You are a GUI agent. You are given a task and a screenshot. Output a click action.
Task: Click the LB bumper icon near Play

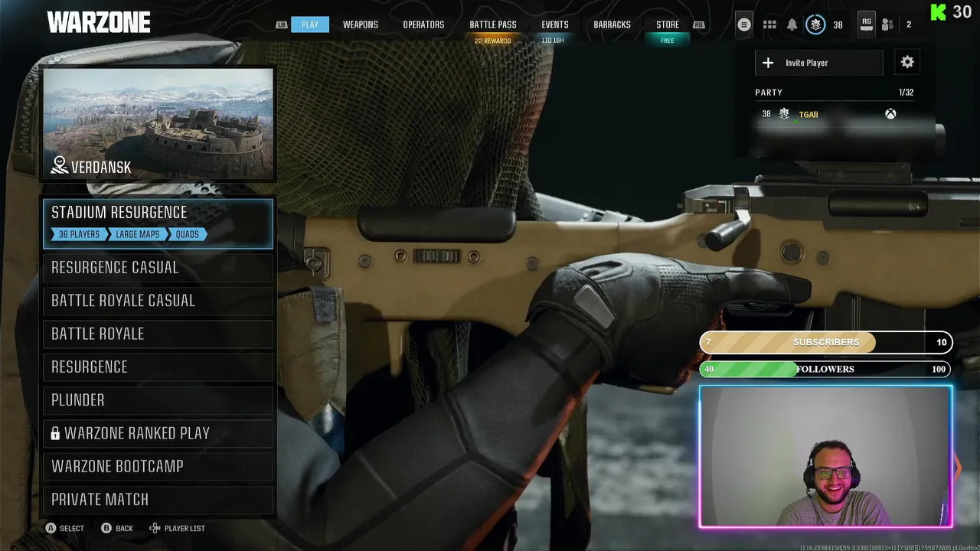tap(282, 24)
